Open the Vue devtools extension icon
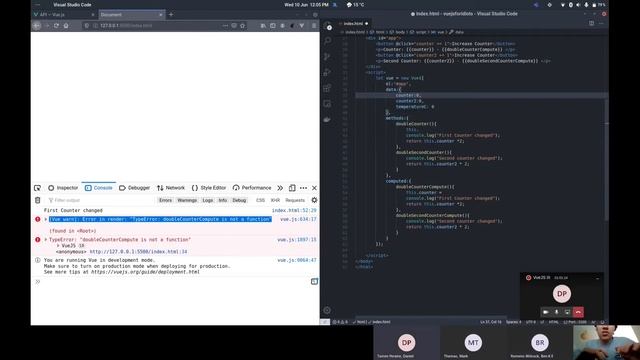Image resolution: width=640 pixels, height=360 pixels. pos(302,25)
